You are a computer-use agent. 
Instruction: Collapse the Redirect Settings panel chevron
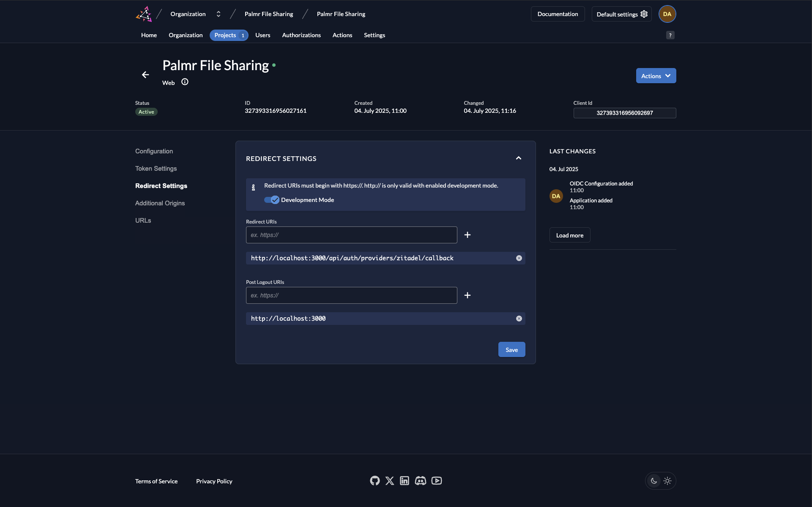(x=519, y=158)
